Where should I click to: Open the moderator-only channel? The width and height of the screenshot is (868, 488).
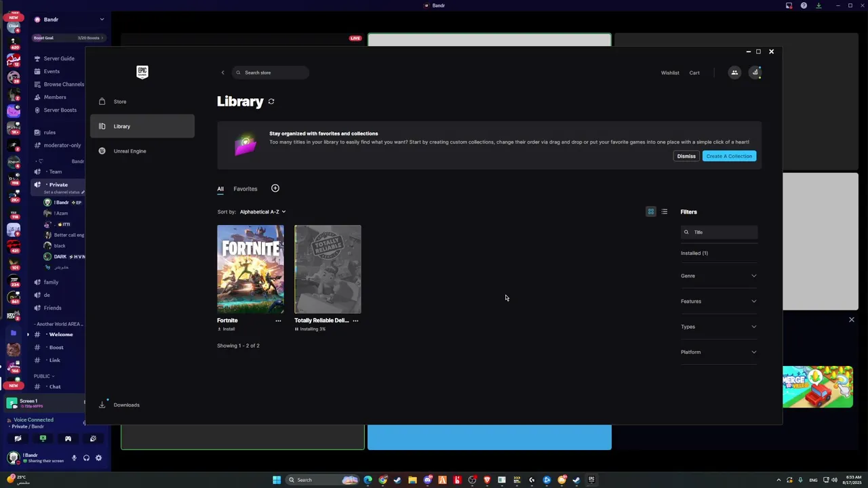click(x=62, y=146)
